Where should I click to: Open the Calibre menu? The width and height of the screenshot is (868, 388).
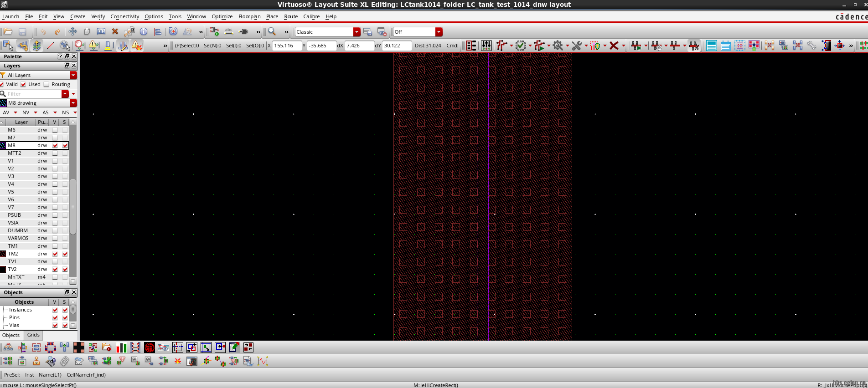click(311, 16)
